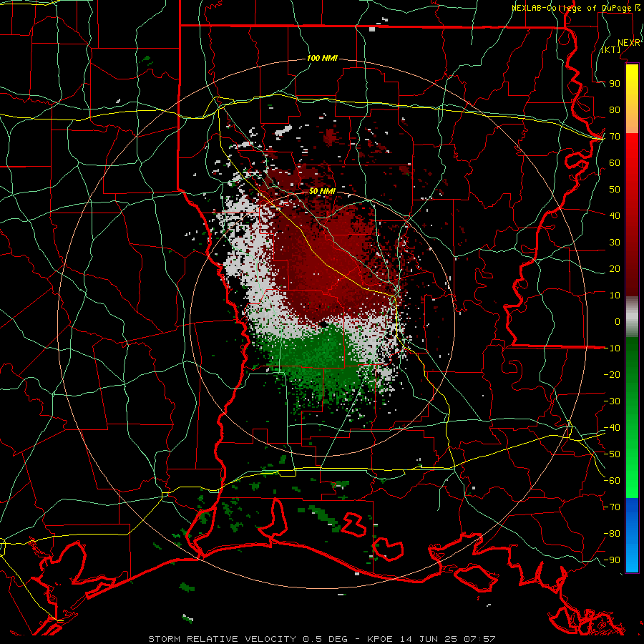
Task: Select the -20 value on velocity scale
Action: point(612,374)
